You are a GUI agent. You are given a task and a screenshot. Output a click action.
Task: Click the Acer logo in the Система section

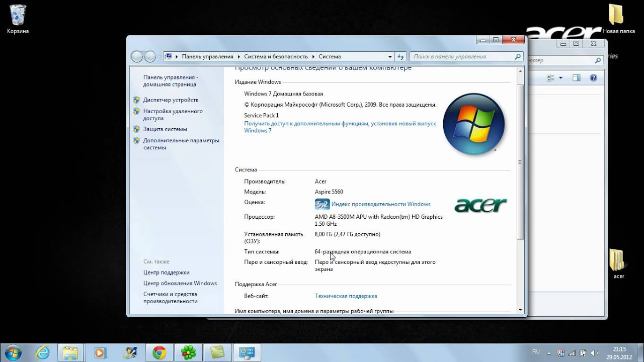(480, 205)
